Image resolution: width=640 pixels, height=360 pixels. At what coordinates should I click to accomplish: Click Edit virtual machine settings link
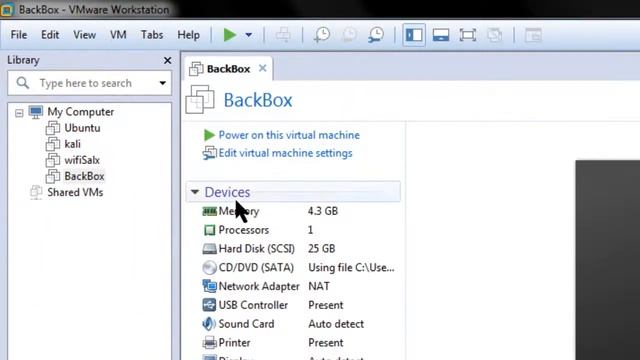click(x=285, y=153)
